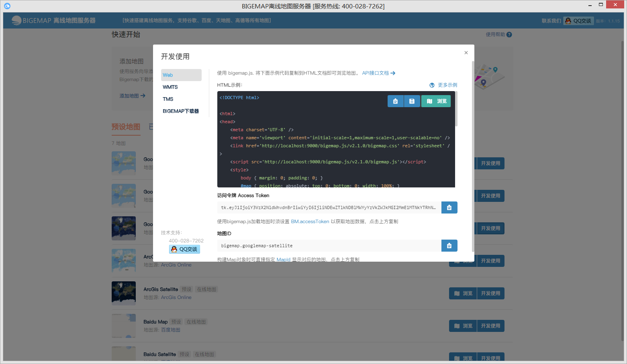The image size is (627, 364).
Task: Click the bigemap.googlemap-satellite map ID field
Action: point(329,246)
